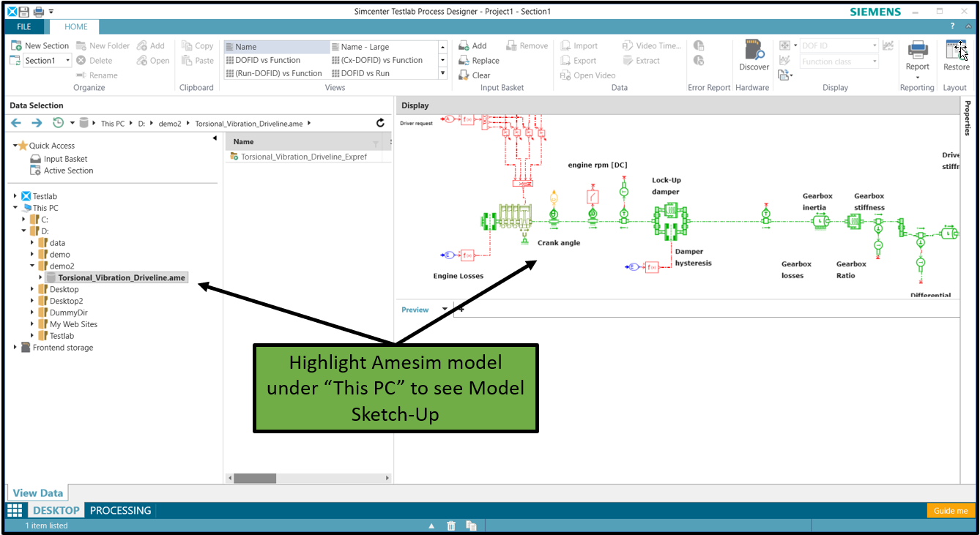
Task: Click the upper Error Report icon
Action: (699, 45)
